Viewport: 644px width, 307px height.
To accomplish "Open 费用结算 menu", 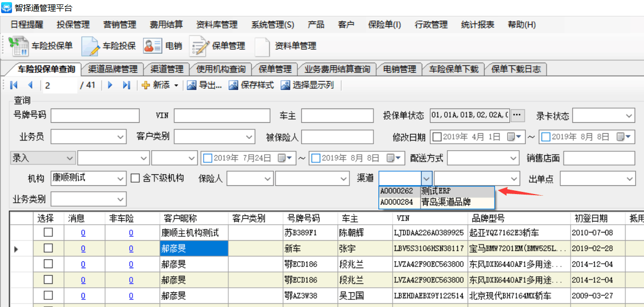I will [166, 25].
